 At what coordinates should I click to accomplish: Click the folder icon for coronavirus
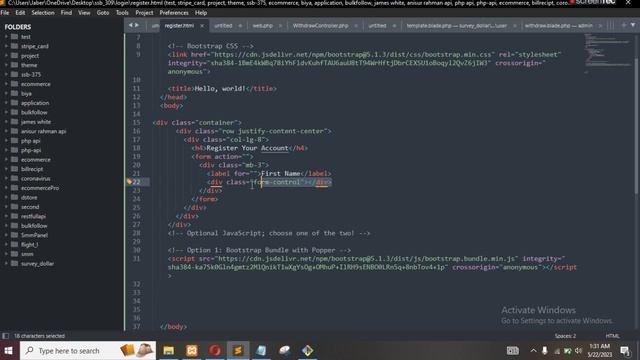14,178
